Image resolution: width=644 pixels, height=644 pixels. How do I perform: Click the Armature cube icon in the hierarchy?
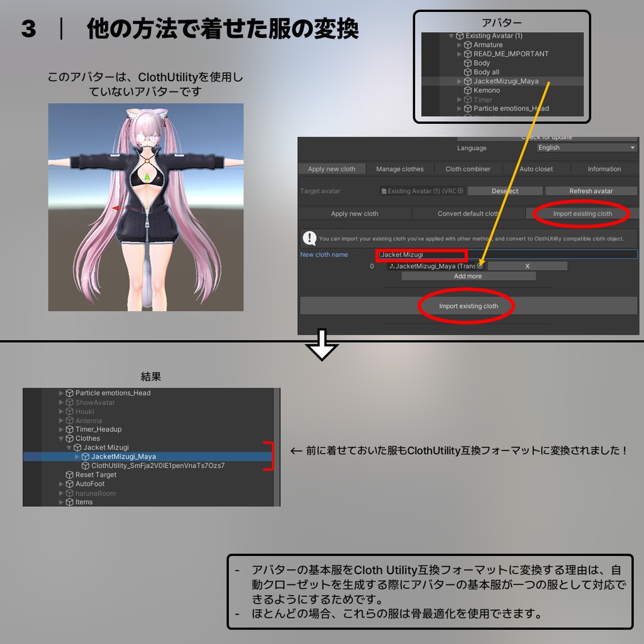(467, 45)
